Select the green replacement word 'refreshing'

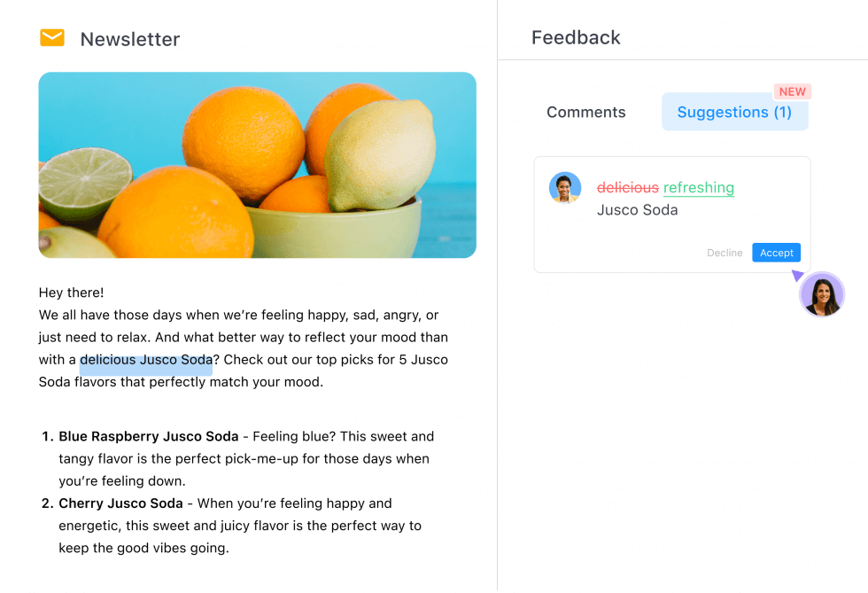tap(699, 188)
